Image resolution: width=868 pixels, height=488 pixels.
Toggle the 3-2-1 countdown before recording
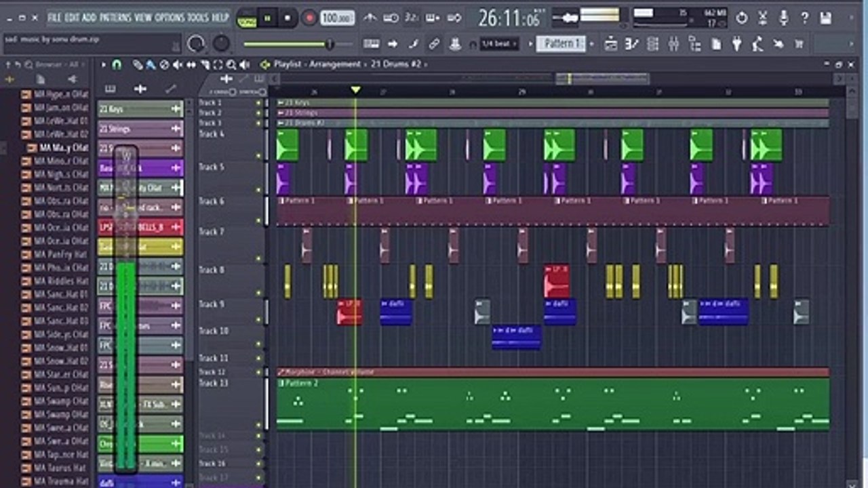411,18
